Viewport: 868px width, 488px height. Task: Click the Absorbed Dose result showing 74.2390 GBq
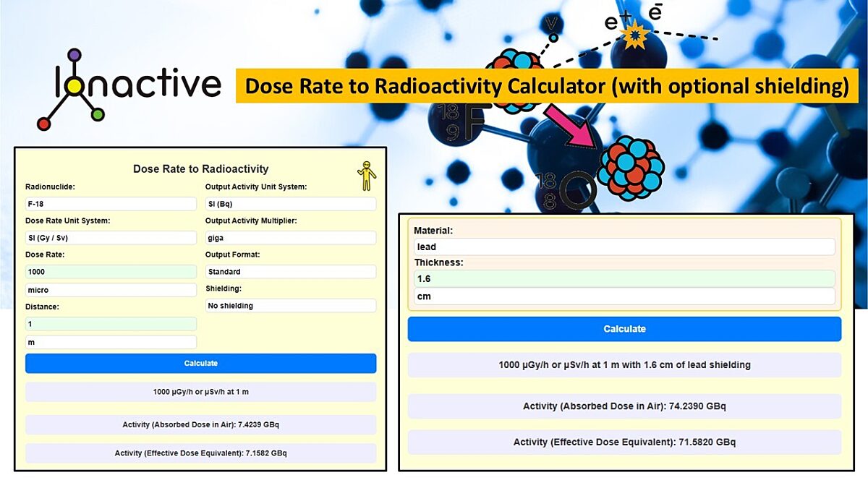[x=624, y=406]
